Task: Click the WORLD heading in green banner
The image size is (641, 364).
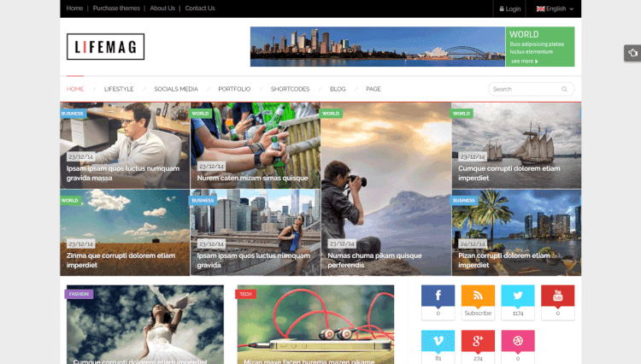Action: point(524,34)
